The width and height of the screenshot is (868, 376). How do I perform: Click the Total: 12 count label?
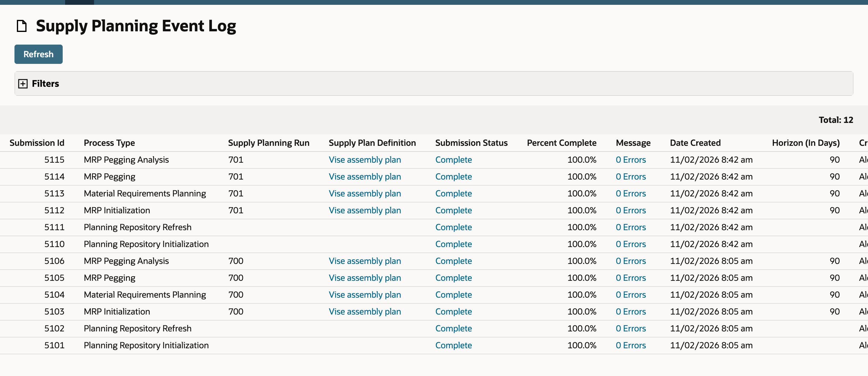(x=836, y=120)
